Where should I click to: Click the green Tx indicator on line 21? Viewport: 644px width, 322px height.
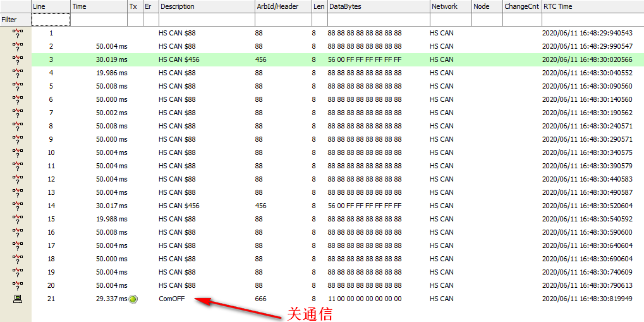pos(133,299)
